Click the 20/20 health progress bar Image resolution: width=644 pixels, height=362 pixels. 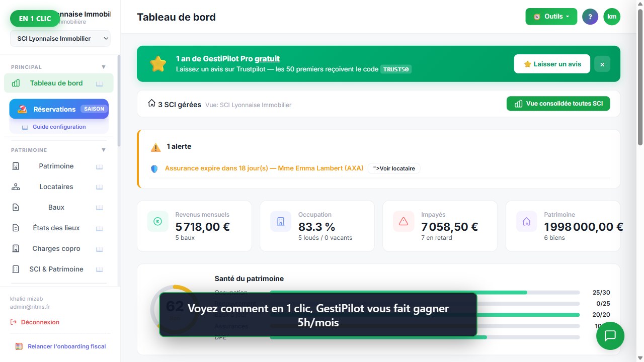pos(425,315)
